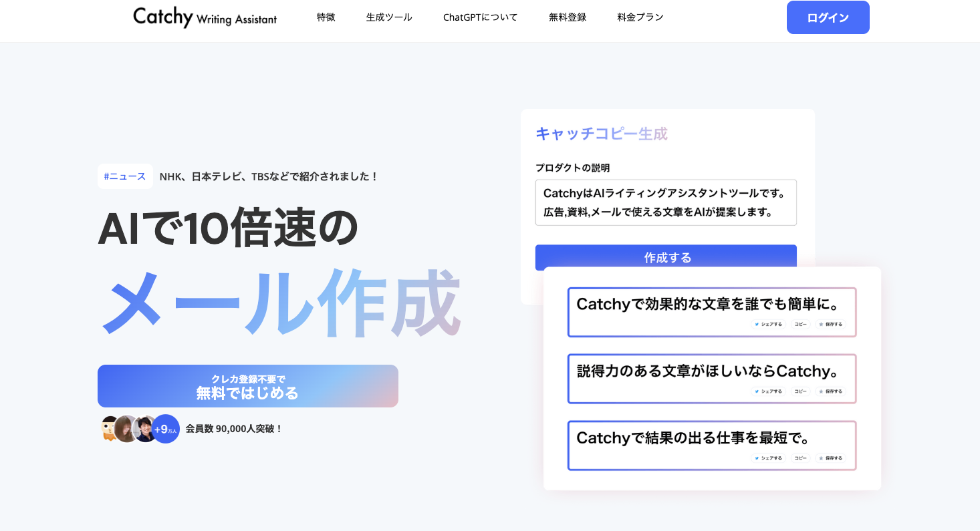The height and width of the screenshot is (531, 980).
Task: Focus the product description text field
Action: coord(666,202)
